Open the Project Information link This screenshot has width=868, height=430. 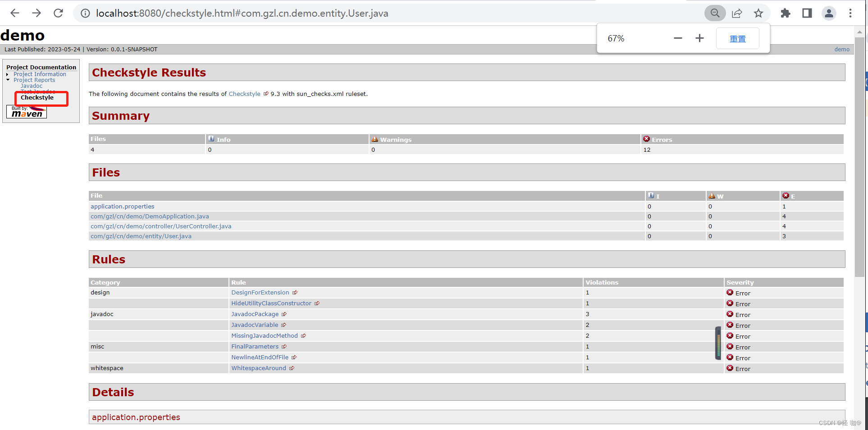coord(40,74)
